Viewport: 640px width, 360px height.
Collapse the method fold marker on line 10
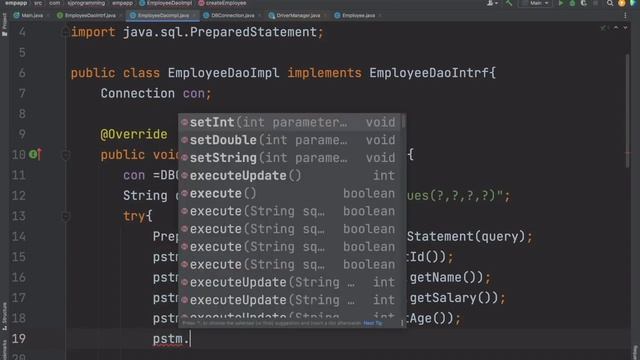tap(65, 155)
